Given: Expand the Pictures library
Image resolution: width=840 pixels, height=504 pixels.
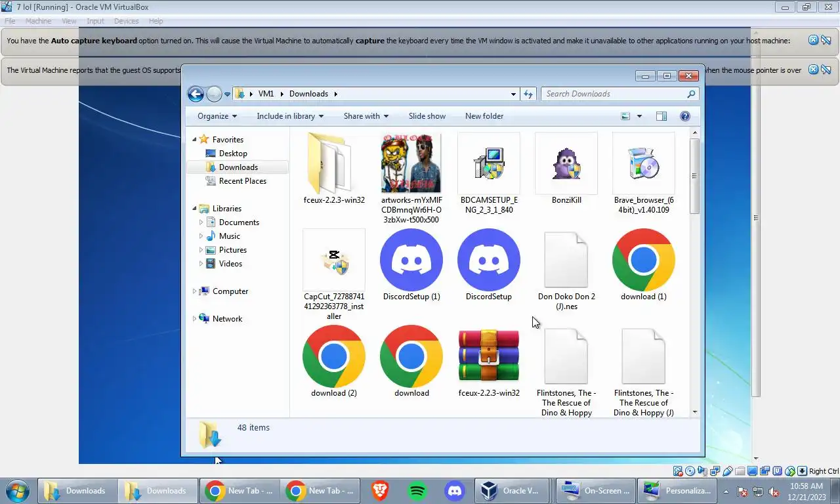Looking at the screenshot, I should click(x=201, y=250).
